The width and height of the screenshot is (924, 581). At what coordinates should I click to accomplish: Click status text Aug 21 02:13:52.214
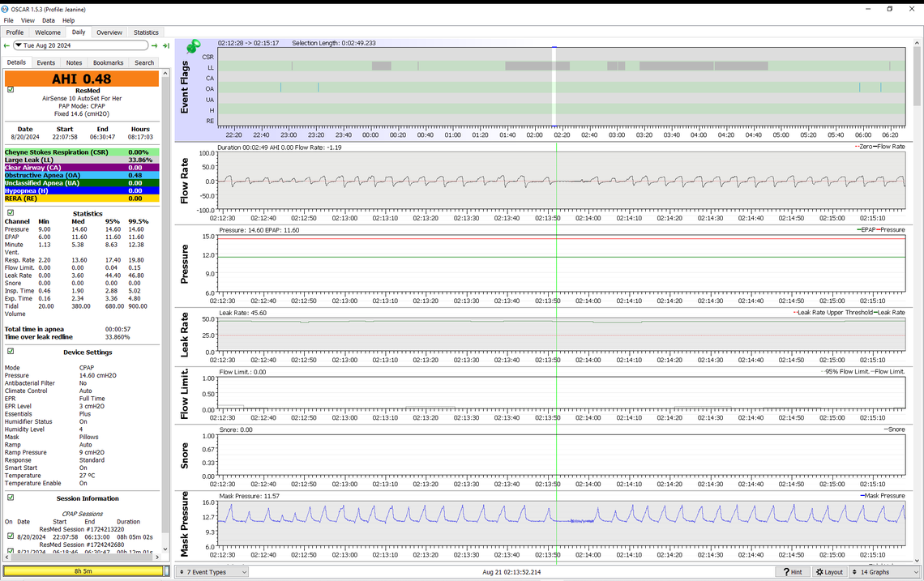(511, 572)
